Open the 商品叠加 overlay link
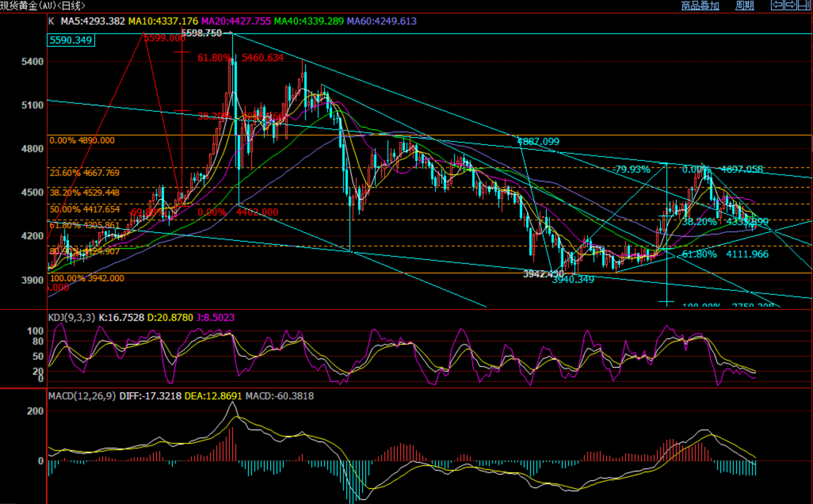Screen dimensions: 813x504 point(700,6)
